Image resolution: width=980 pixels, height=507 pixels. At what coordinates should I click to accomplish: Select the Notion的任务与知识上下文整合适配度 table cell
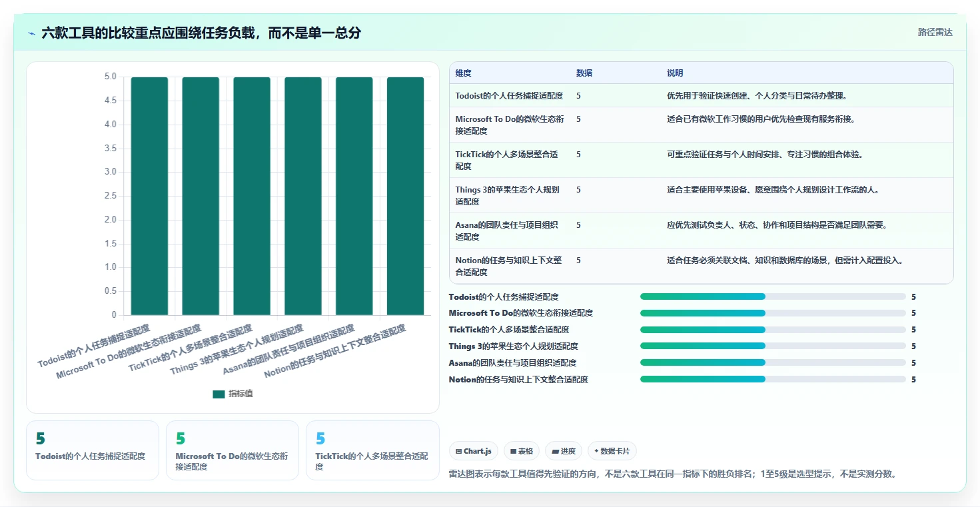[509, 266]
